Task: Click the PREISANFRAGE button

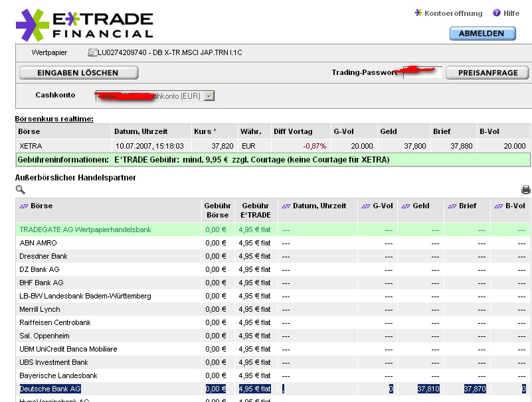Action: (488, 73)
